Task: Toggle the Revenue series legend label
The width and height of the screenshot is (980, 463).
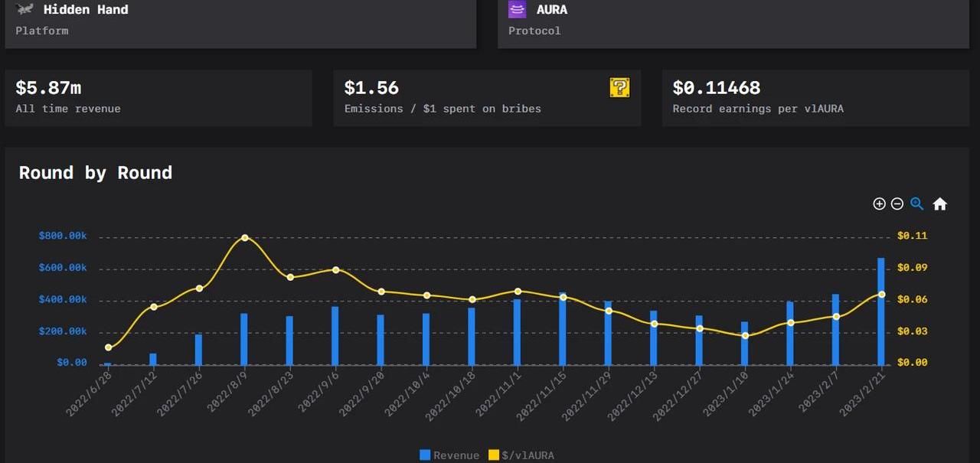Action: coord(456,455)
